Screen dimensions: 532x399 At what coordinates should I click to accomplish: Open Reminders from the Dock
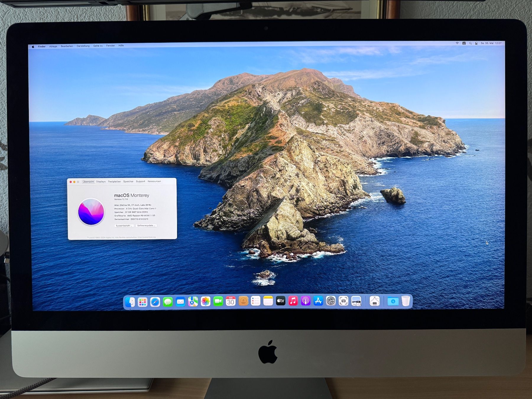[256, 301]
